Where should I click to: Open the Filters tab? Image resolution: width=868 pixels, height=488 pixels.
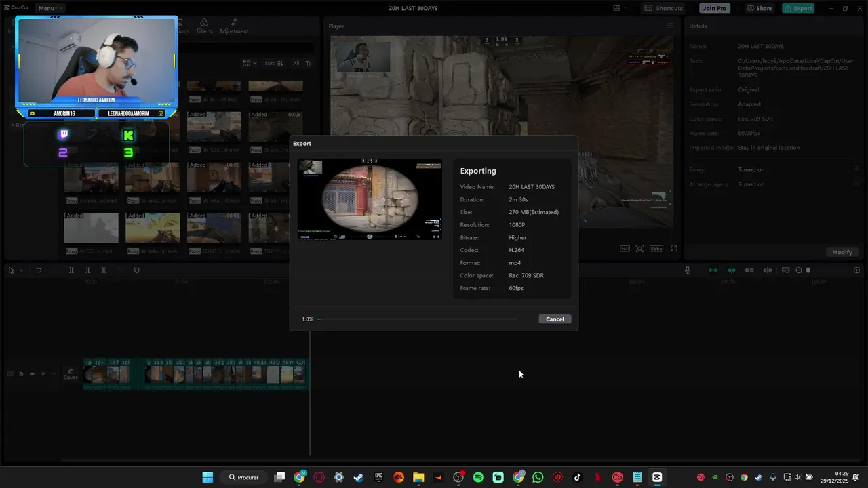204,26
